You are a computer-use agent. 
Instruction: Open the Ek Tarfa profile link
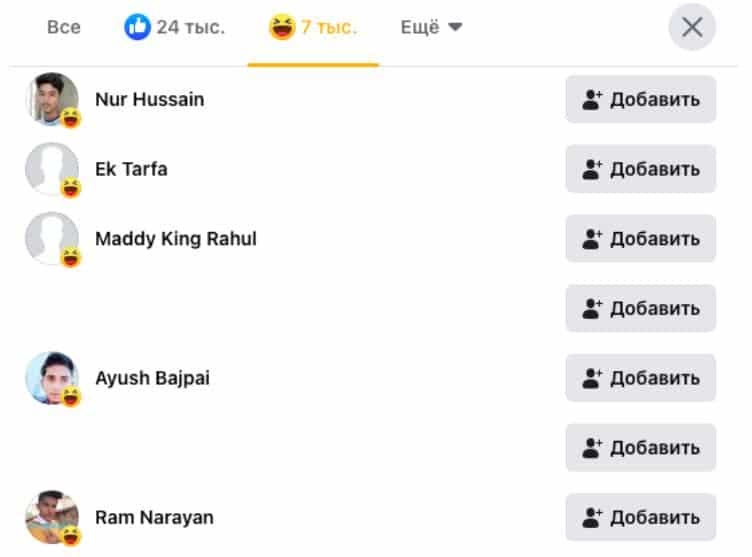131,169
